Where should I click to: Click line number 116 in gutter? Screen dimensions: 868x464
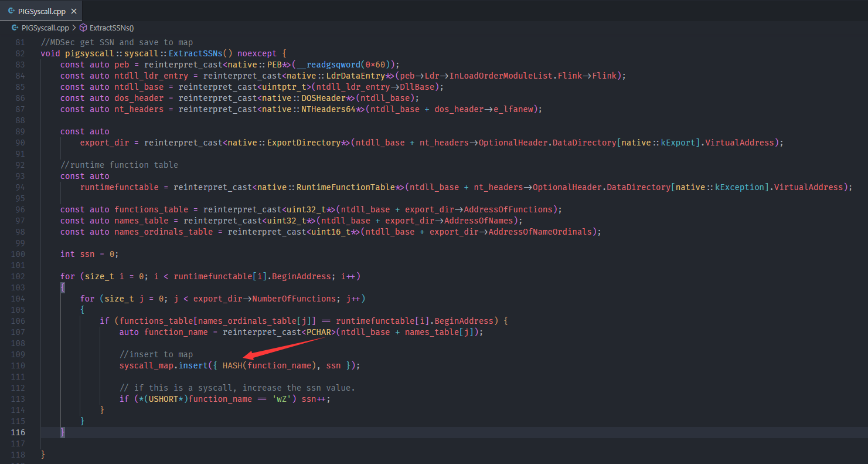pos(18,432)
